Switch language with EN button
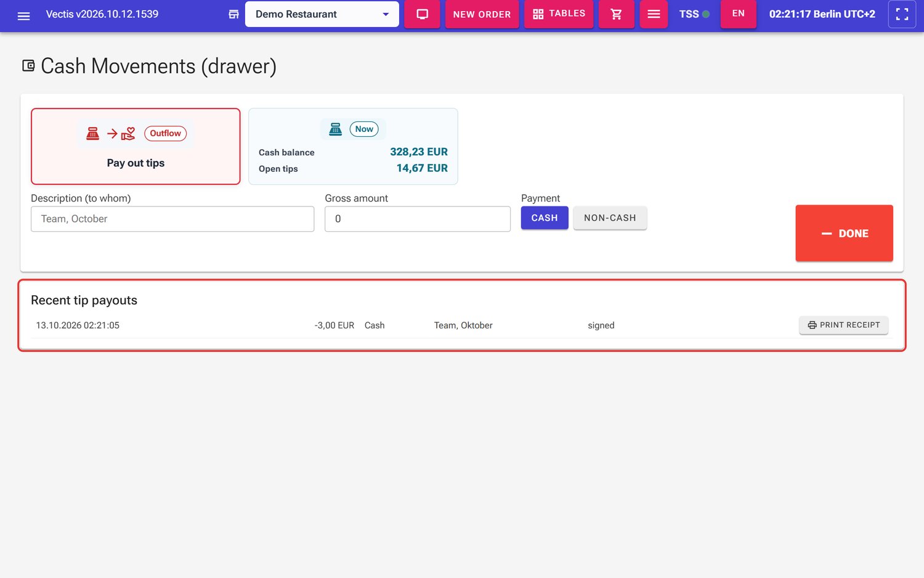 coord(738,14)
